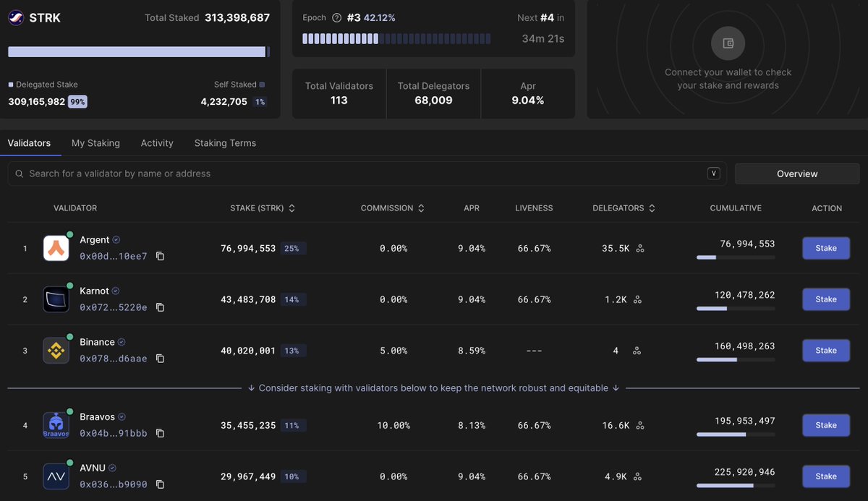This screenshot has width=868, height=501.
Task: Click the Braavos 10.00% commission value
Action: click(x=393, y=426)
